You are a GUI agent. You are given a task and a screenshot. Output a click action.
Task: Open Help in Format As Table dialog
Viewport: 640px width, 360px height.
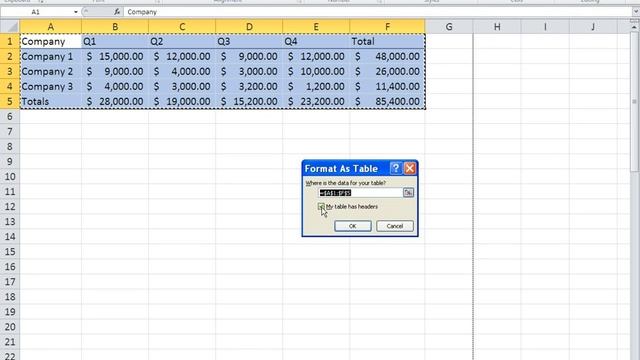click(395, 168)
